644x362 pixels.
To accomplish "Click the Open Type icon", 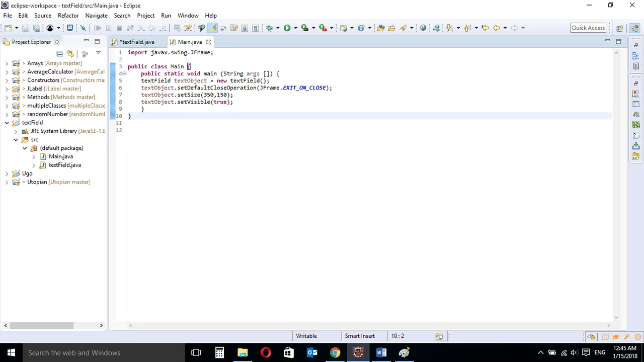I will click(x=380, y=28).
